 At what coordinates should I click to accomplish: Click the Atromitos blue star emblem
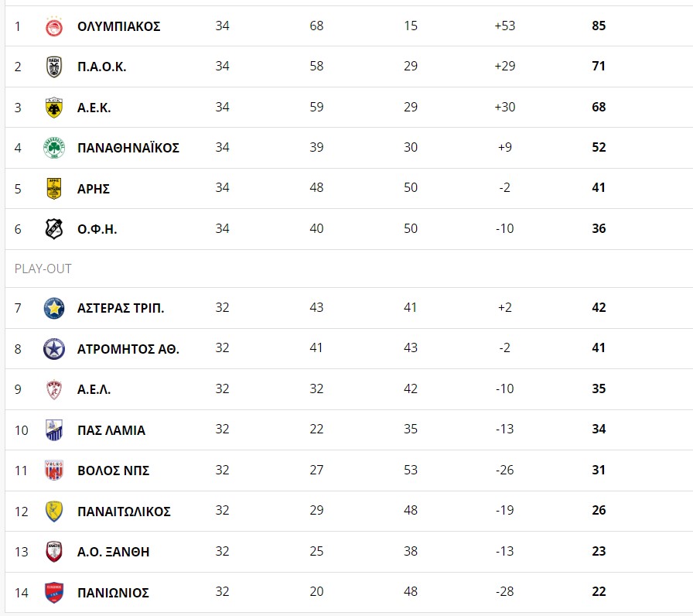point(54,349)
